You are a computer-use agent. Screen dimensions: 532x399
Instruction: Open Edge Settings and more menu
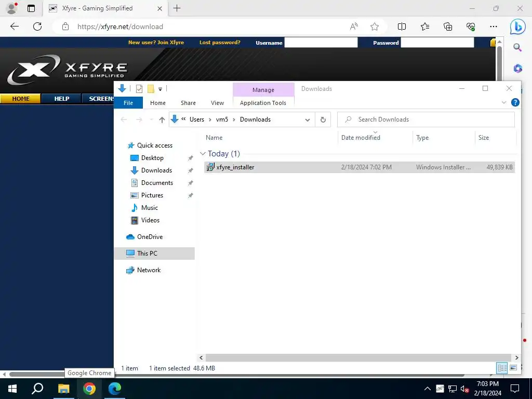coord(494,26)
